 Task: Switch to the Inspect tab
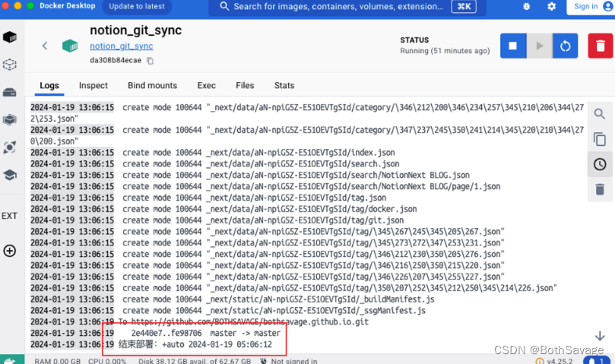click(94, 86)
